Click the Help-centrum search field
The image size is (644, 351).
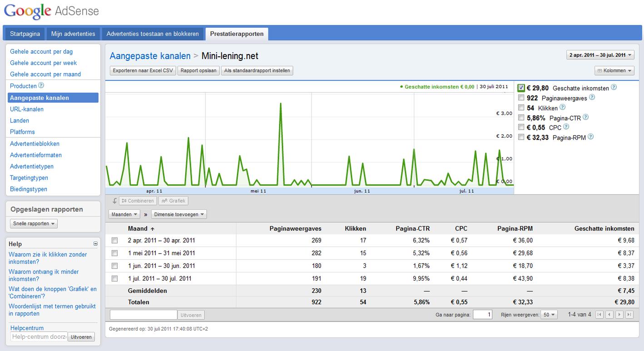coord(39,337)
